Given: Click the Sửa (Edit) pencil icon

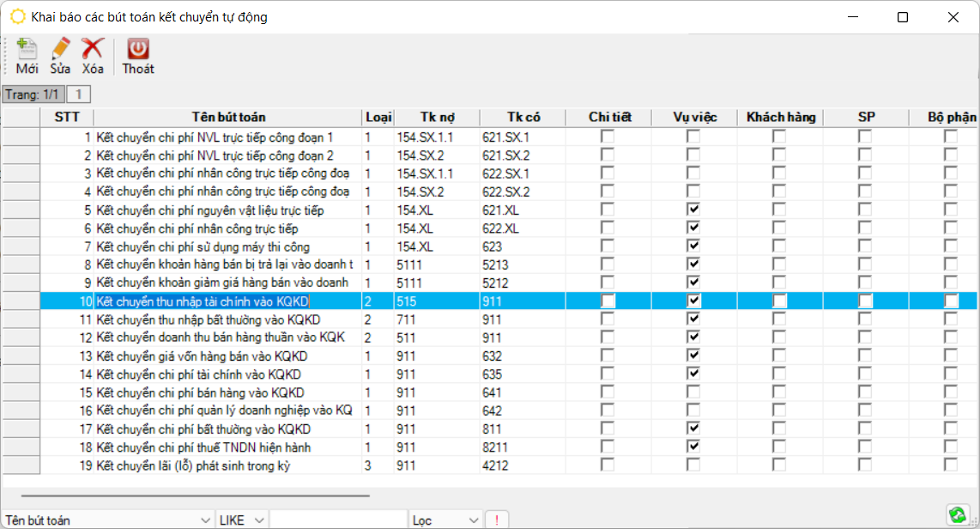Looking at the screenshot, I should tap(60, 50).
